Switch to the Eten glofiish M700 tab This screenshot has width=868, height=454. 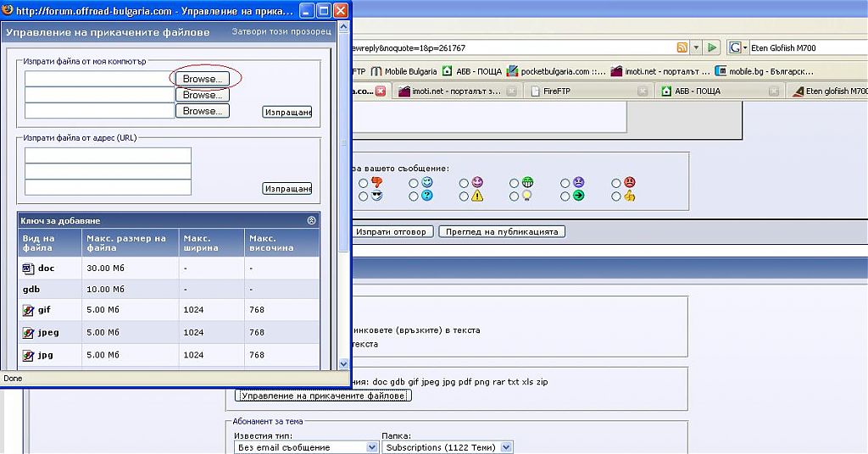pos(829,91)
